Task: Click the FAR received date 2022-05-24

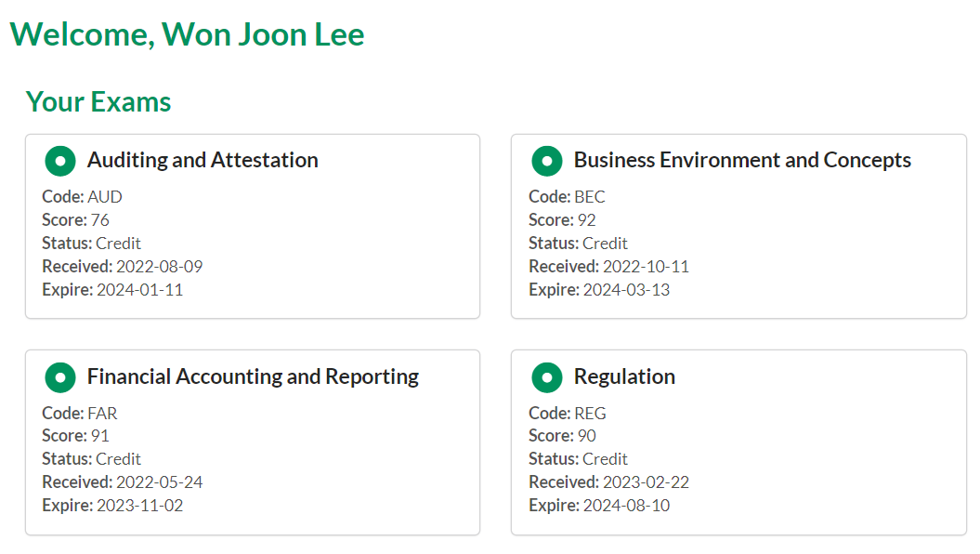Action: (159, 482)
